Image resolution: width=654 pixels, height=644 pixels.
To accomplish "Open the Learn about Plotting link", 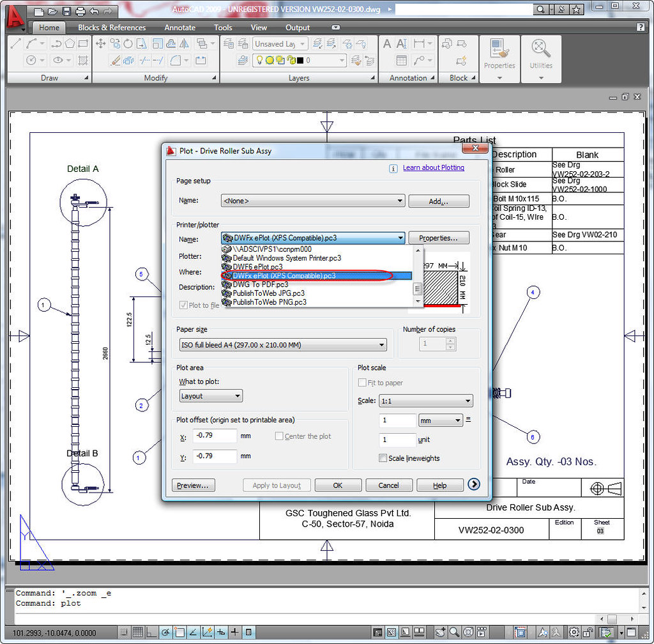I will click(433, 167).
